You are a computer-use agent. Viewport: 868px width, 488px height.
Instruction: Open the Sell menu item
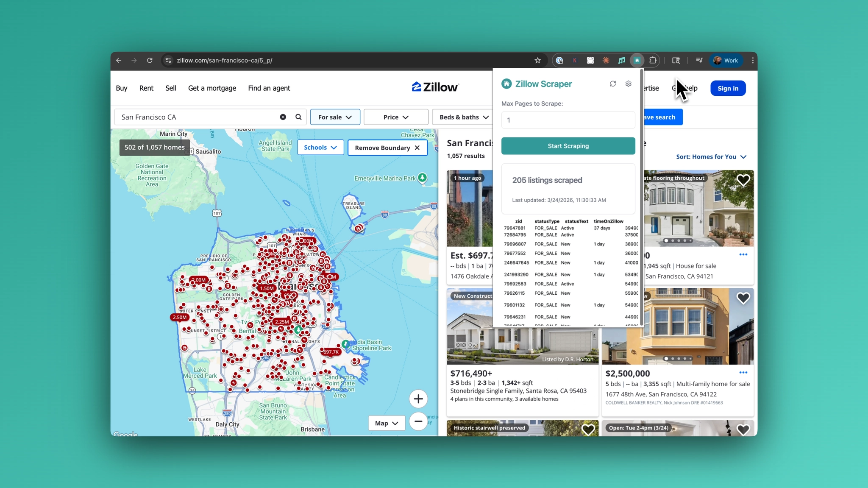coord(170,88)
